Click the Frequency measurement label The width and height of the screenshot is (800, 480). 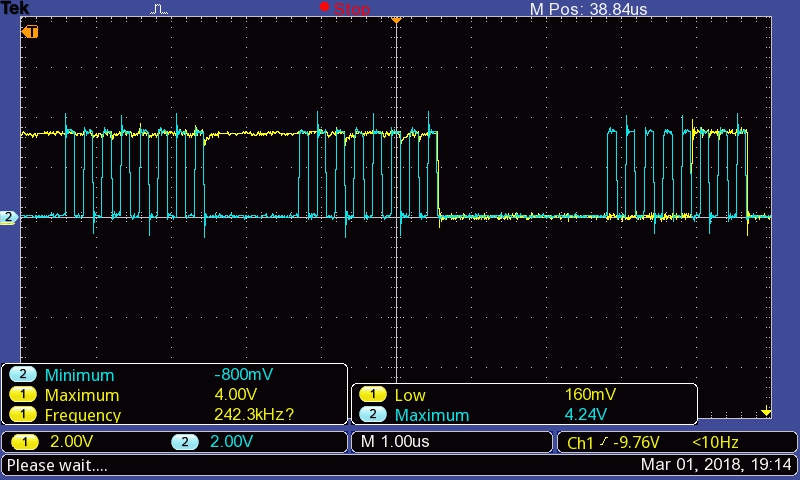[83, 415]
